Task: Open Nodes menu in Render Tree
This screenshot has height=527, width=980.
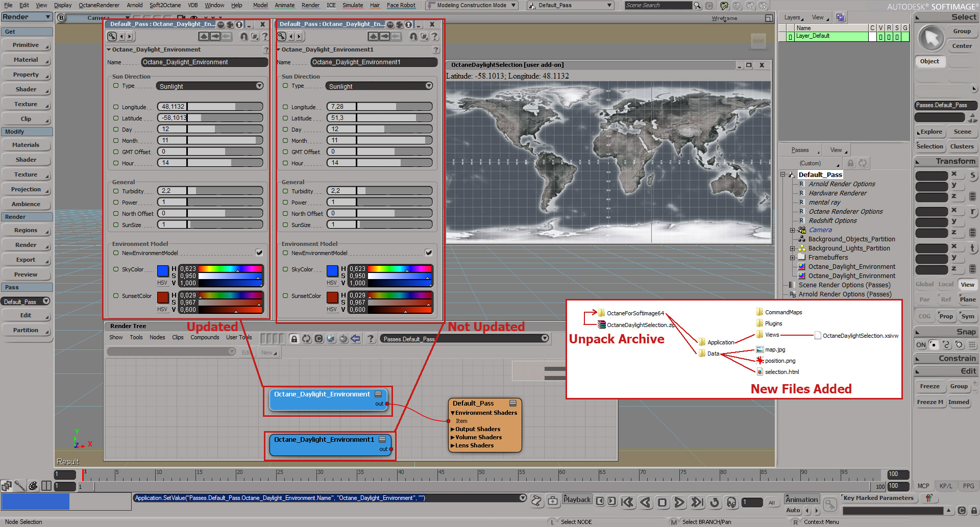Action: pyautogui.click(x=157, y=337)
